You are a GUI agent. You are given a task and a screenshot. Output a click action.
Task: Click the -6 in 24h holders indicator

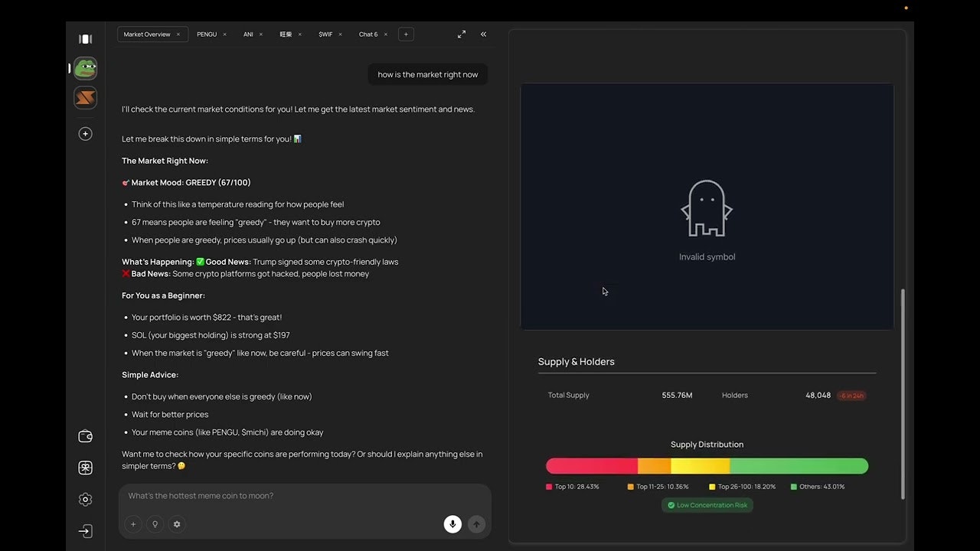click(851, 395)
